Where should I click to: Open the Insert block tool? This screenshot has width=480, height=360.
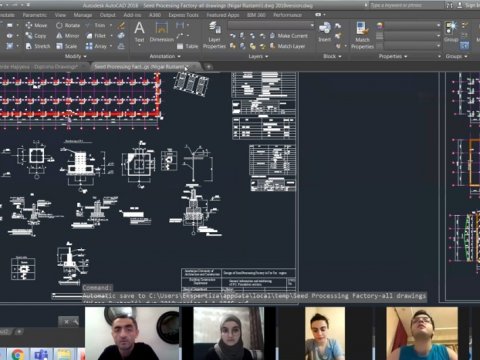click(x=324, y=32)
